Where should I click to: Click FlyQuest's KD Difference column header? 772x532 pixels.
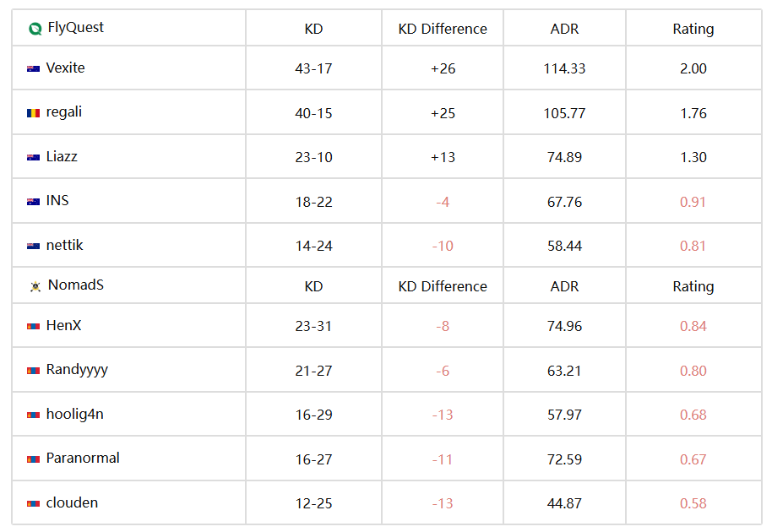click(x=443, y=29)
